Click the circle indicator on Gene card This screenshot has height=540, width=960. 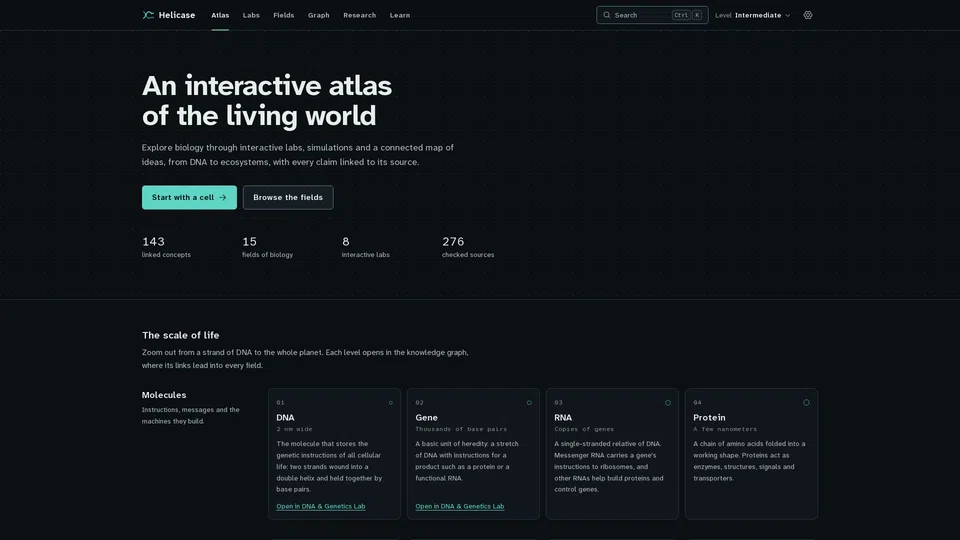click(x=529, y=402)
